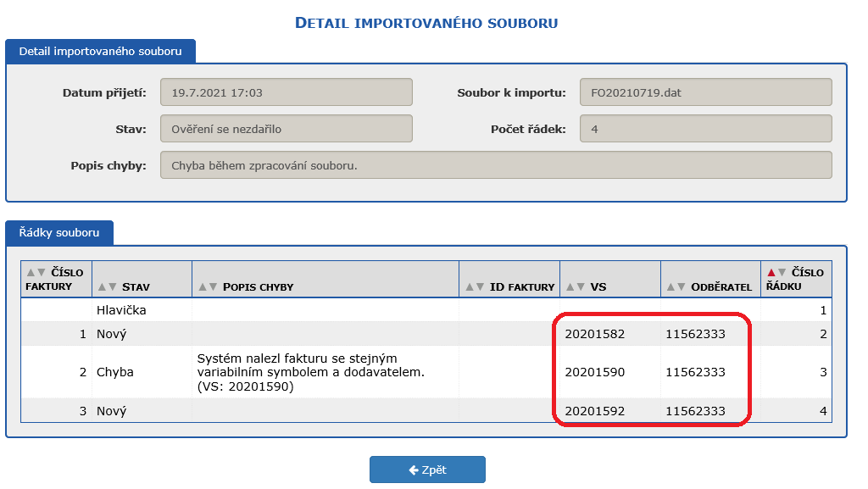Click the Detail importovaného souboru page heading

[426, 23]
